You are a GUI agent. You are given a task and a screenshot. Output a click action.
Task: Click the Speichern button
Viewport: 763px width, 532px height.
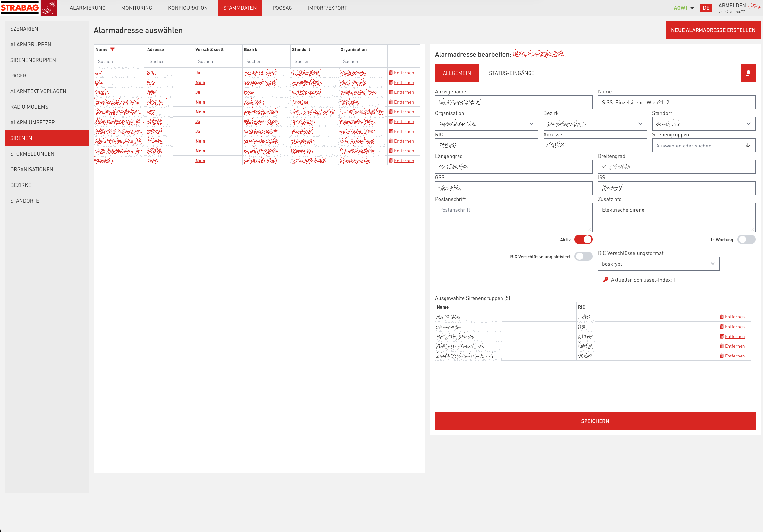pos(595,421)
